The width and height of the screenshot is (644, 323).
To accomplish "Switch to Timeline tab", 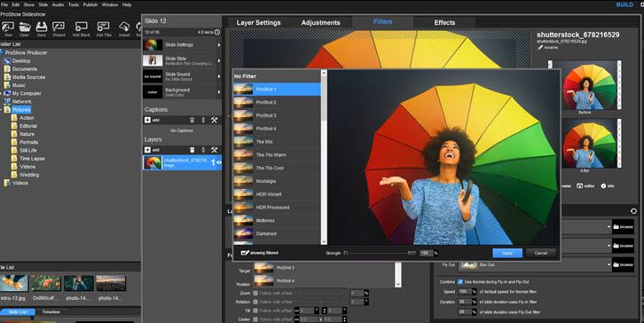I will tap(51, 311).
